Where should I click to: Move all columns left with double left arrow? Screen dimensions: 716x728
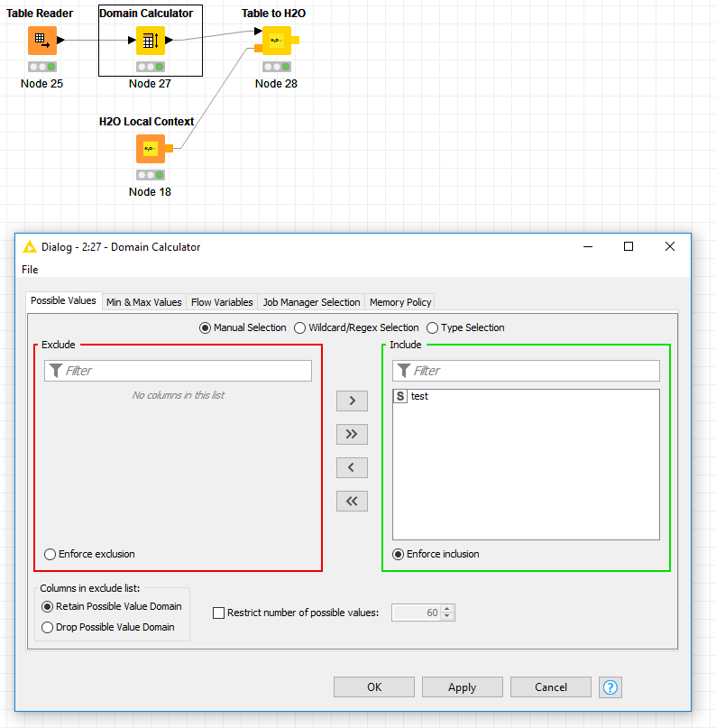352,501
